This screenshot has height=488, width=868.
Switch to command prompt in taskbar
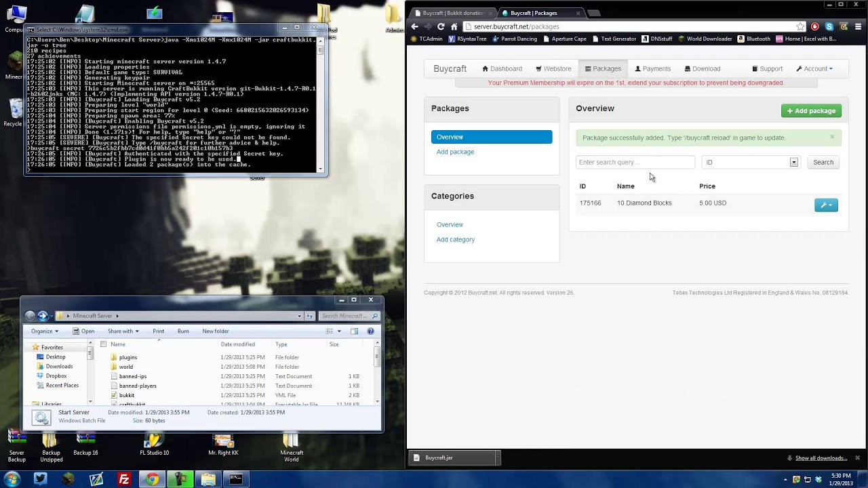[236, 479]
